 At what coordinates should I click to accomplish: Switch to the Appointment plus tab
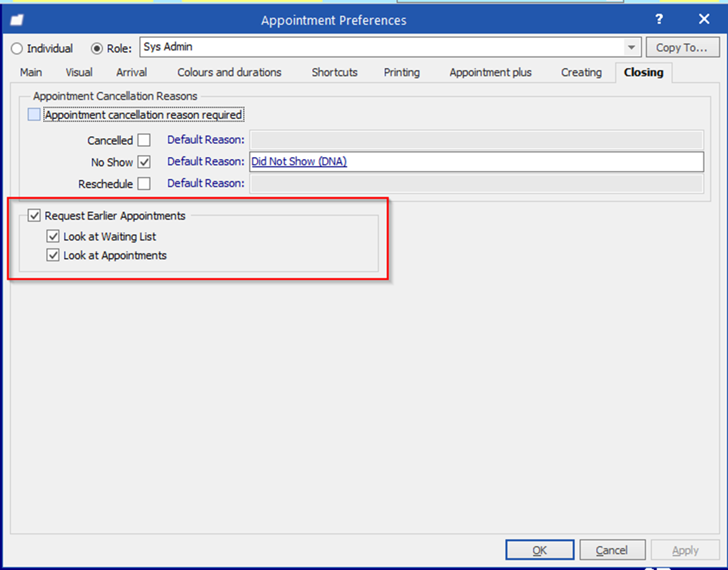point(490,72)
